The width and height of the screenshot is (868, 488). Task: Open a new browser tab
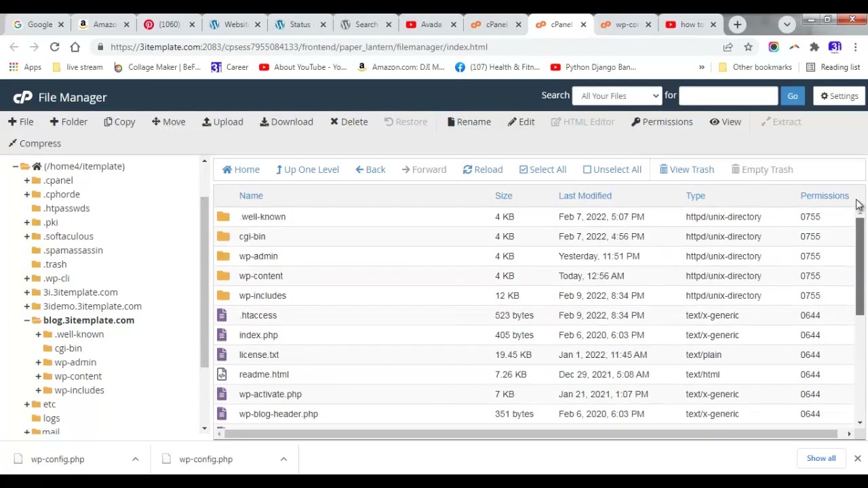737,24
